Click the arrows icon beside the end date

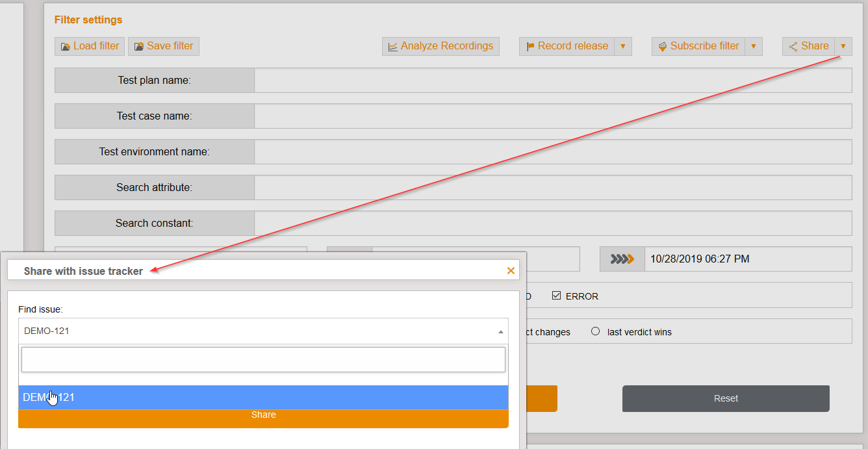pyautogui.click(x=622, y=259)
